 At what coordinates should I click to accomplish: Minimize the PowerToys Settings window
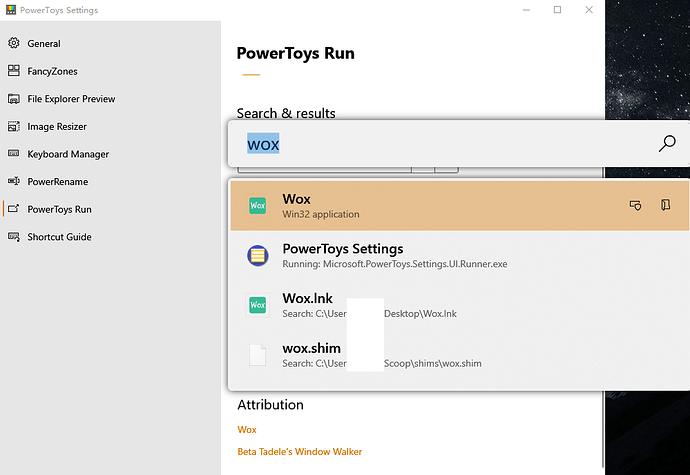pos(526,10)
